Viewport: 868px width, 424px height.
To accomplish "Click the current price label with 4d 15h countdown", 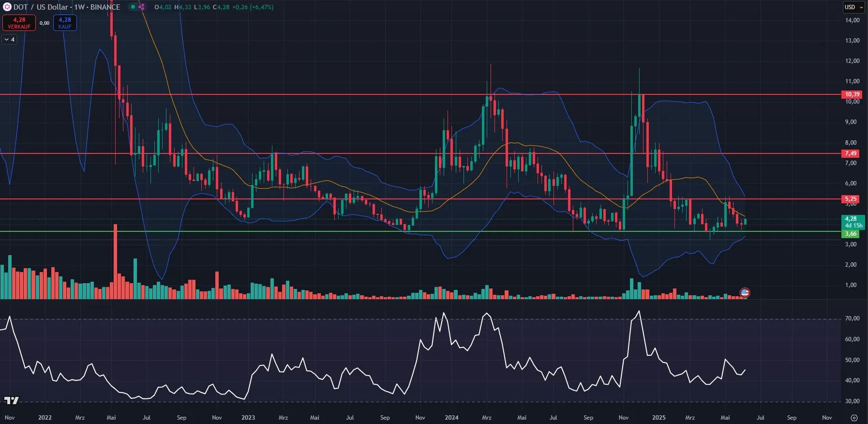I will click(853, 222).
